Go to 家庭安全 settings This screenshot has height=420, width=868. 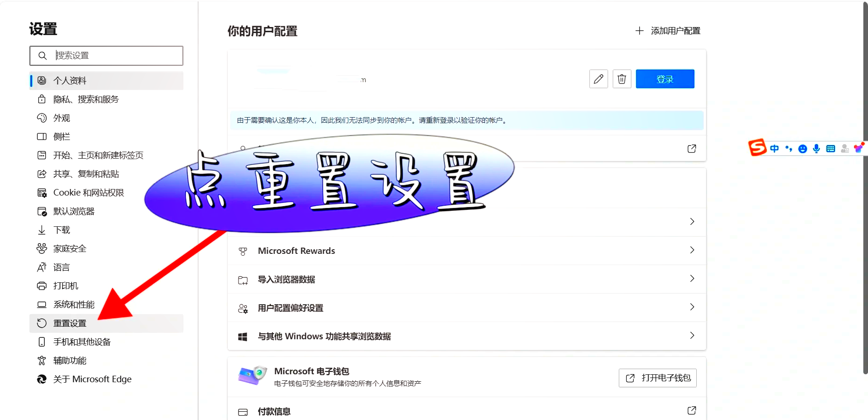(x=106, y=248)
